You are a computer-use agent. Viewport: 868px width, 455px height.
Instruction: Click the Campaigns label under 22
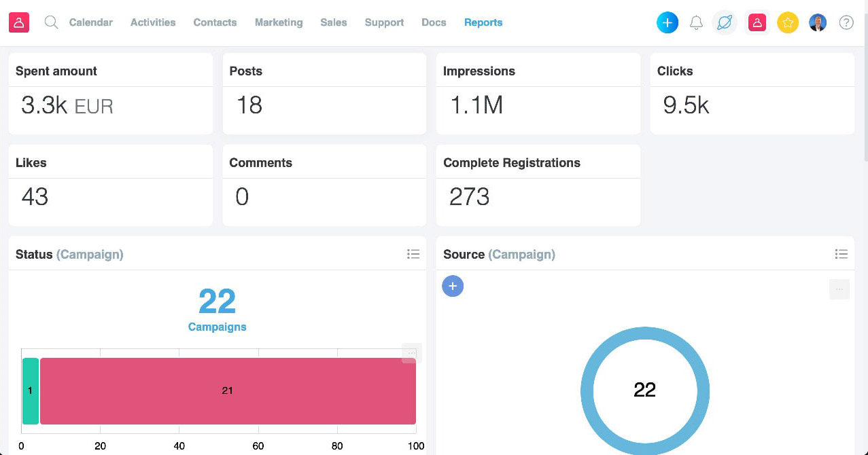pos(217,327)
